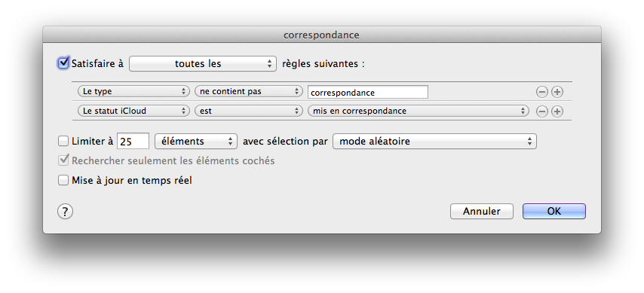Add a rule after 'Le type' row
The image size is (644, 293).
pyautogui.click(x=557, y=92)
